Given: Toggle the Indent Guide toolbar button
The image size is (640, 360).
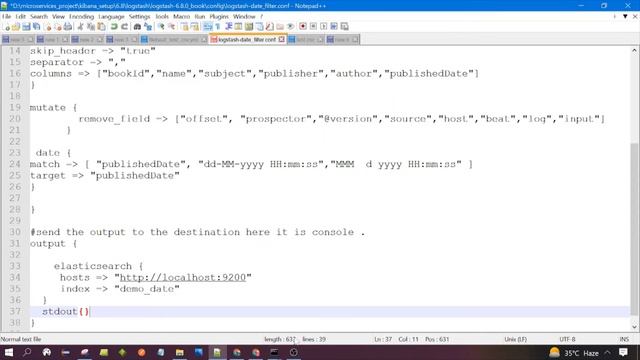Looking at the screenshot, I should (x=228, y=27).
